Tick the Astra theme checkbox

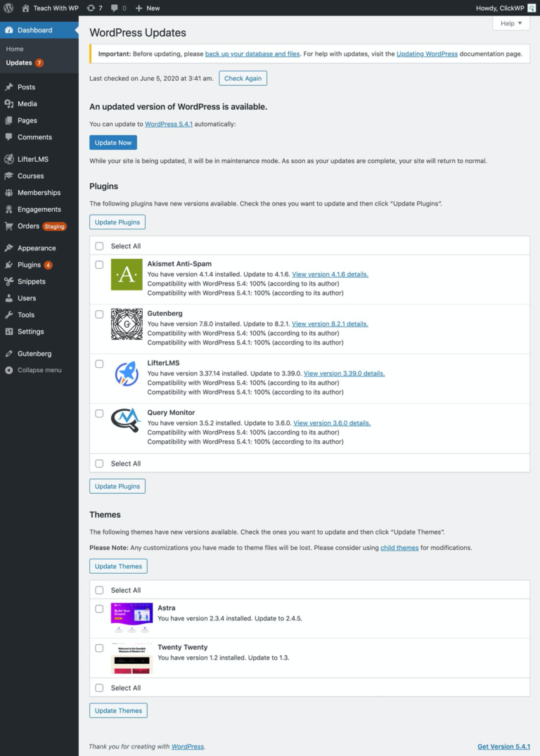pos(99,609)
